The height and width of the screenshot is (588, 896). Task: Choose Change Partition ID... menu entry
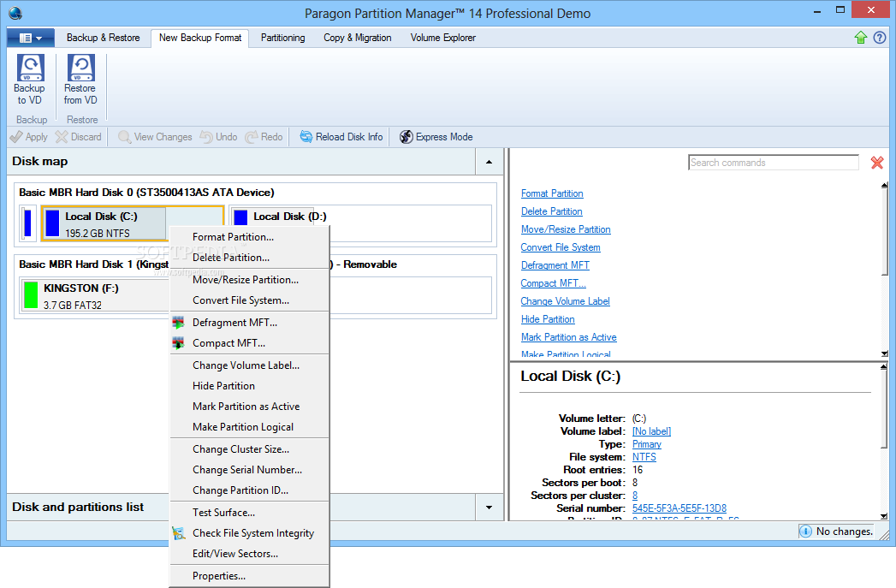250,490
